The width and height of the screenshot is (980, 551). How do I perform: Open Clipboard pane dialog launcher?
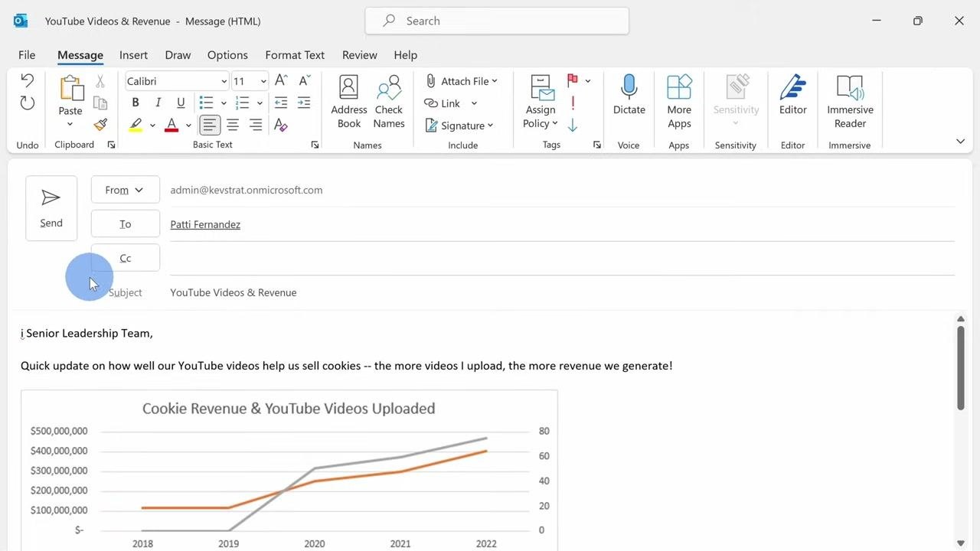(111, 145)
